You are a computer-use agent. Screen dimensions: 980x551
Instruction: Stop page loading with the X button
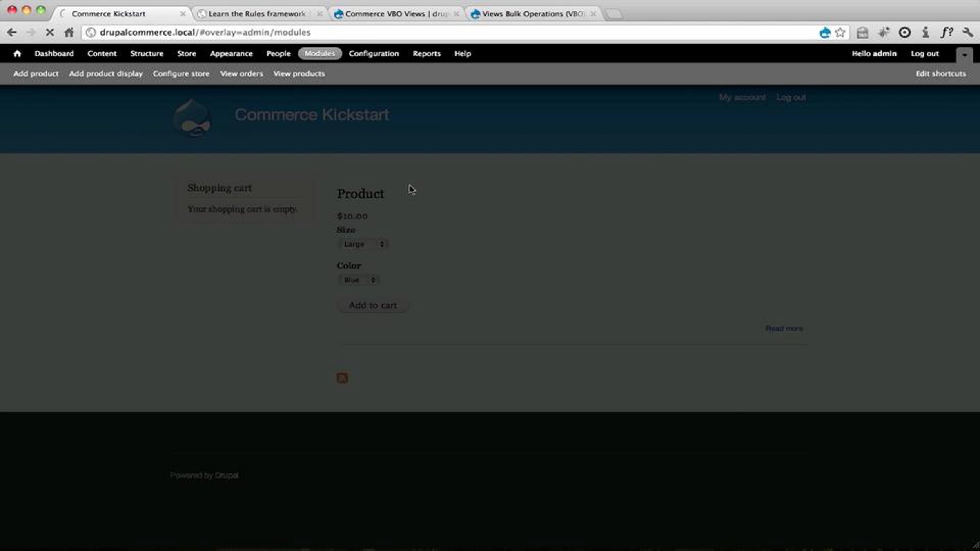pos(50,32)
